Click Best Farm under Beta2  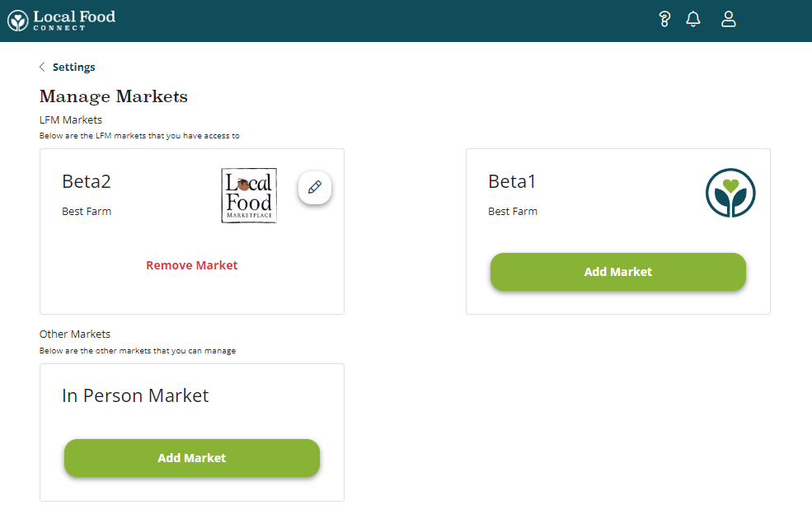(x=87, y=211)
